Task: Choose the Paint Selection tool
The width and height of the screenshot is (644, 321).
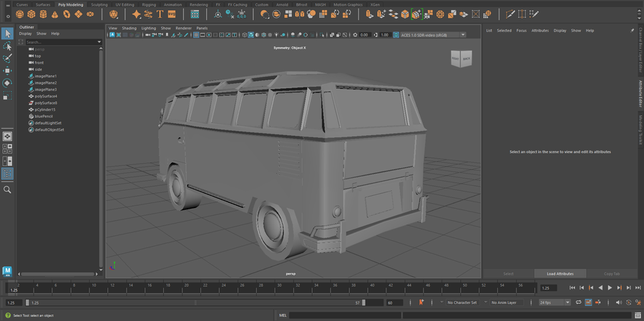Action: pos(7,59)
